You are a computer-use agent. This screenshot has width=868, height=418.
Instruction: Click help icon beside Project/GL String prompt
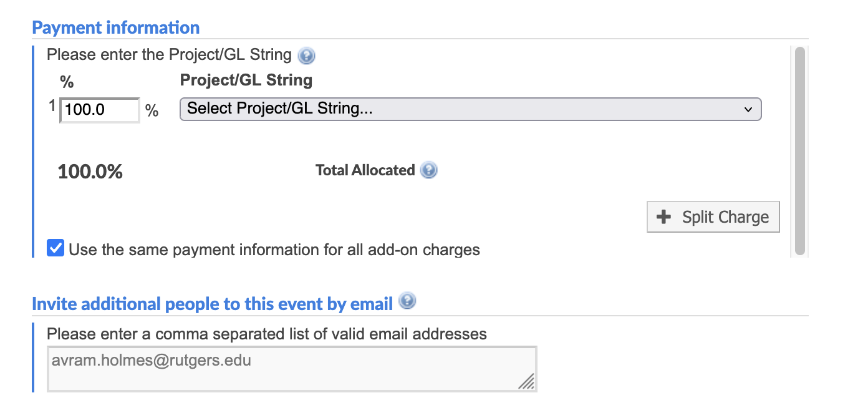point(306,56)
